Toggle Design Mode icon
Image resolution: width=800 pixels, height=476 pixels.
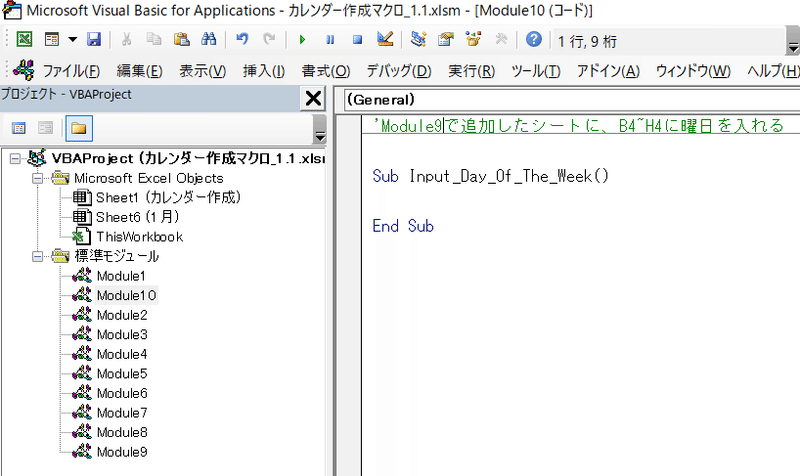pyautogui.click(x=385, y=39)
